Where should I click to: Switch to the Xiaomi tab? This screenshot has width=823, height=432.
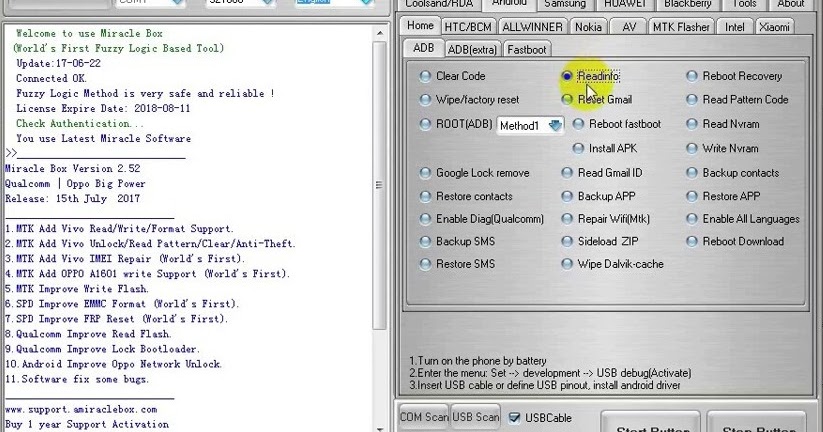tap(774, 27)
